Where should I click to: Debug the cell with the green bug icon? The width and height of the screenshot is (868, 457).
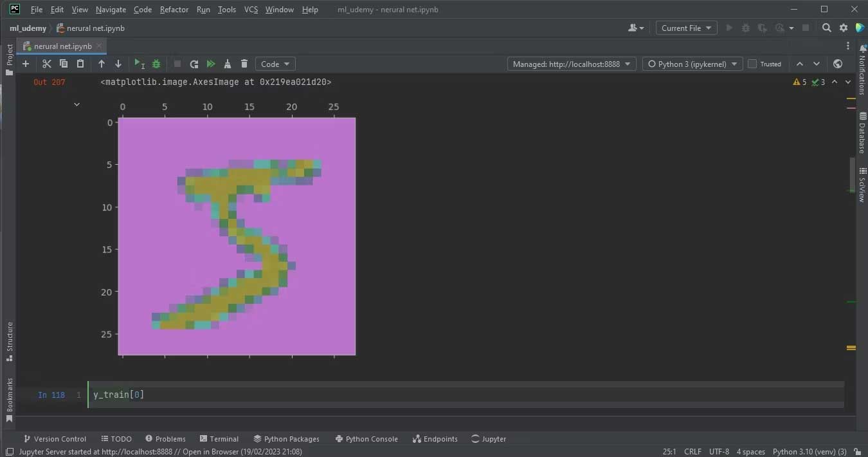click(156, 64)
